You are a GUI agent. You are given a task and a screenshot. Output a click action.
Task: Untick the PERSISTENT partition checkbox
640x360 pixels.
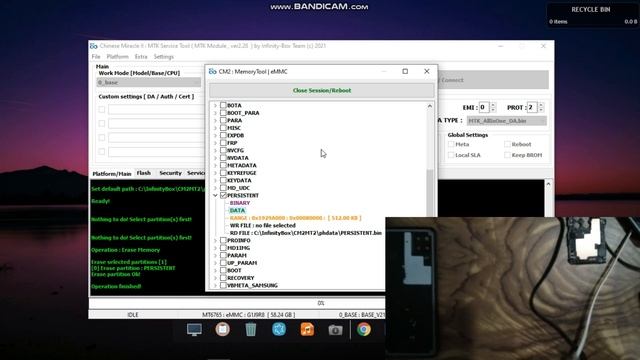tap(223, 196)
